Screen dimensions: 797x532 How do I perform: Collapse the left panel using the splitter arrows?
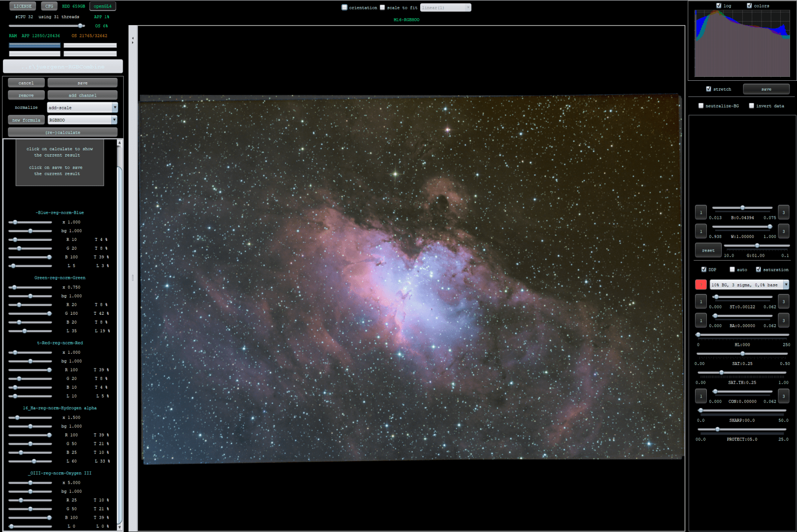pos(133,41)
